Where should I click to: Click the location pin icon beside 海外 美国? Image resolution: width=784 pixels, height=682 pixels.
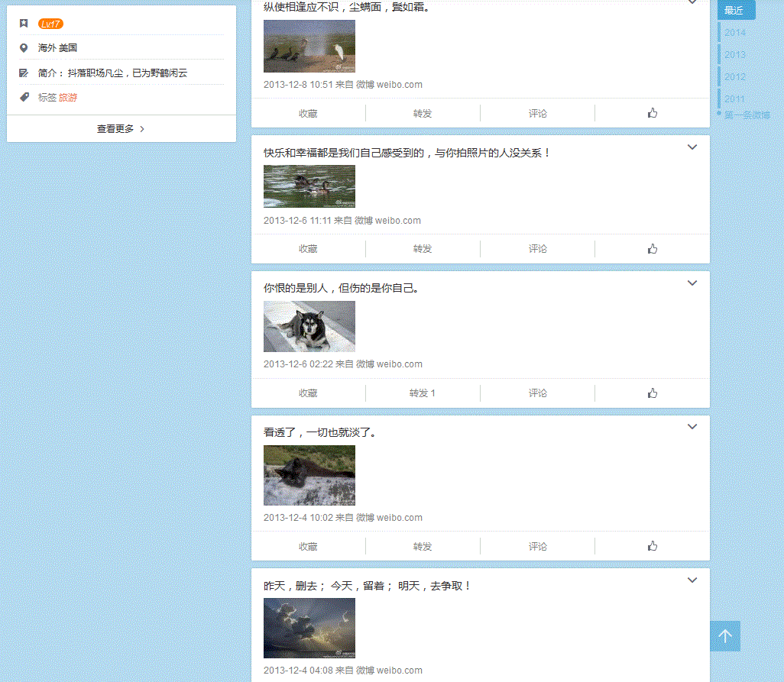point(24,47)
